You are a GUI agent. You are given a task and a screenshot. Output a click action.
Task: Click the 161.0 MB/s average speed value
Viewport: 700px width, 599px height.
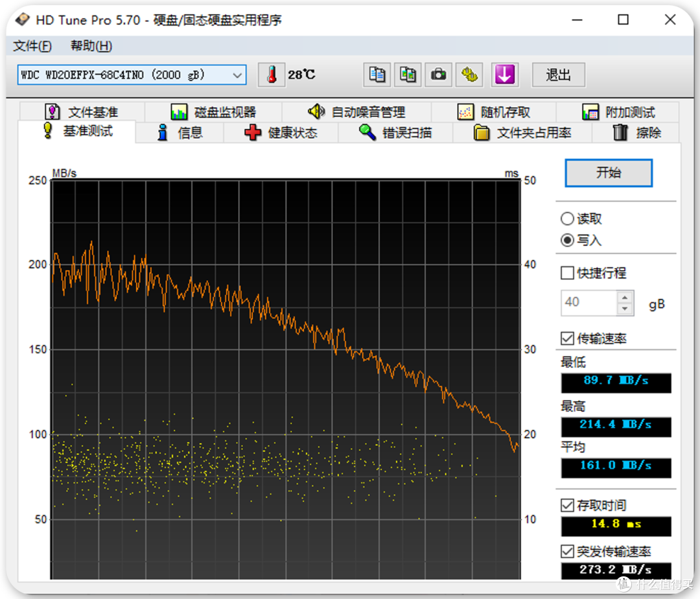click(x=616, y=468)
